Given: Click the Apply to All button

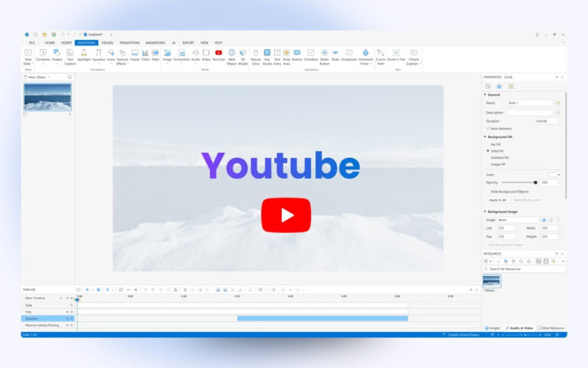Looking at the screenshot, I should (x=497, y=200).
